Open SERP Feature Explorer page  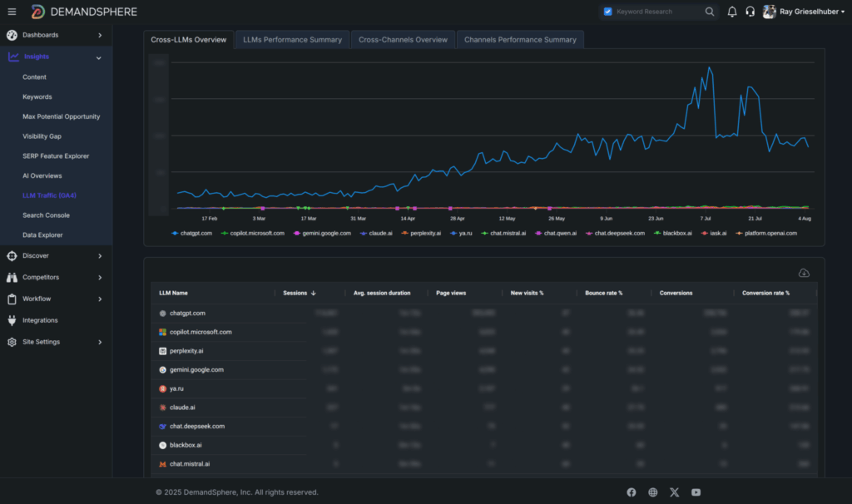tap(56, 156)
